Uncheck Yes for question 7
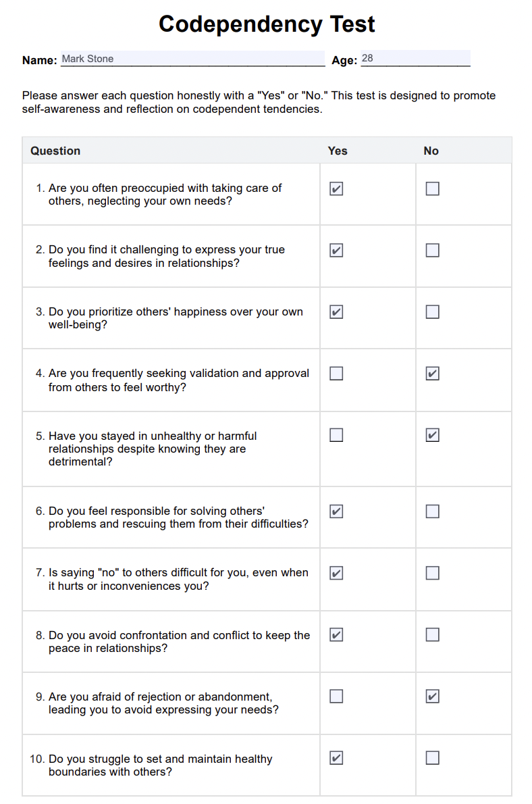 click(x=336, y=573)
